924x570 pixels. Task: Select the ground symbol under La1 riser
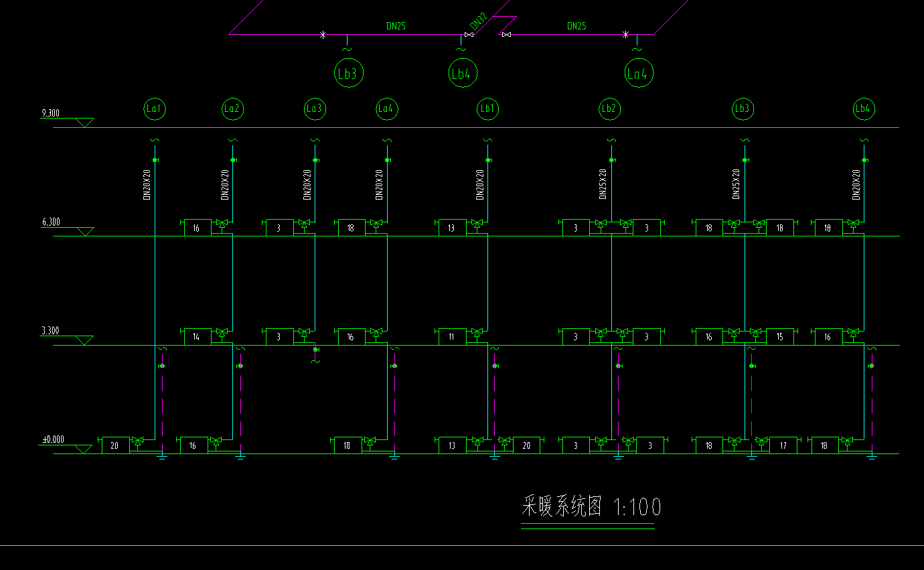(x=161, y=457)
